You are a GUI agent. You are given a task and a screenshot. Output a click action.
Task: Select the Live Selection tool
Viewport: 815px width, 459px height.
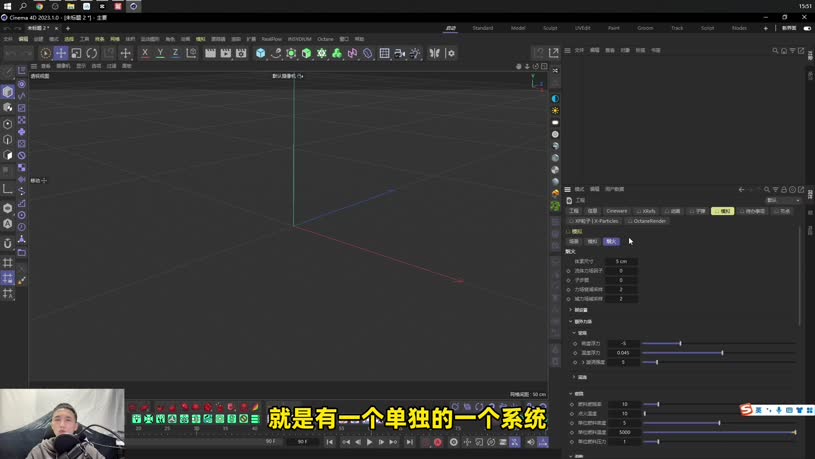pos(45,53)
